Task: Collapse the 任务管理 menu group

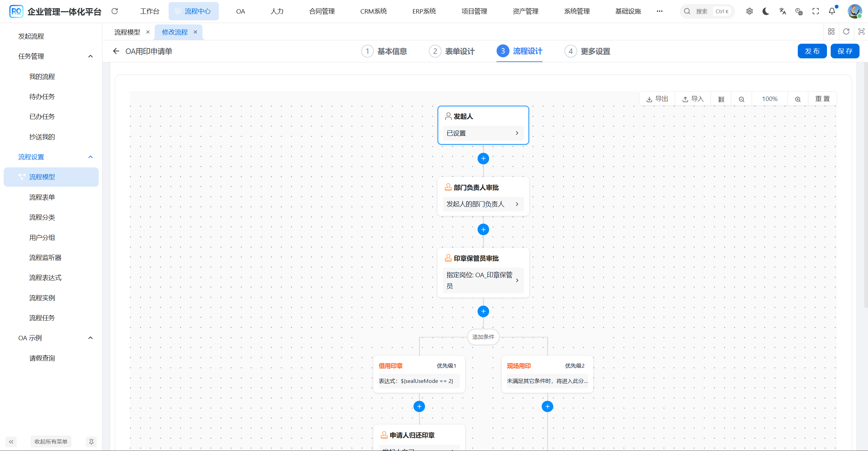Action: [90, 56]
